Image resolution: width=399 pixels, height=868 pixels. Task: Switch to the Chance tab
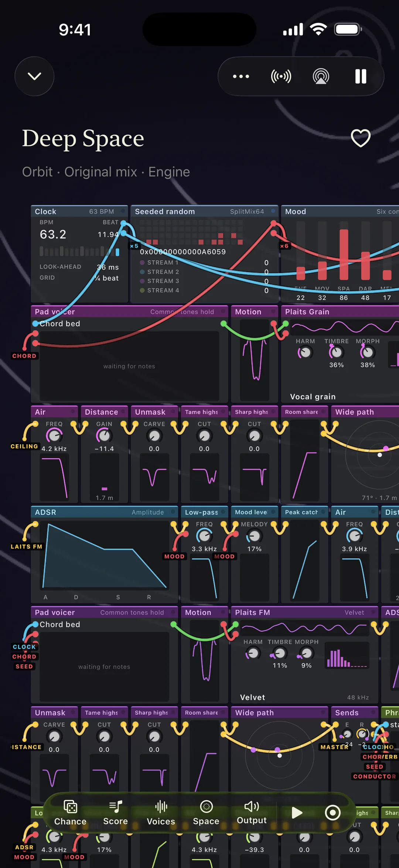point(70,813)
